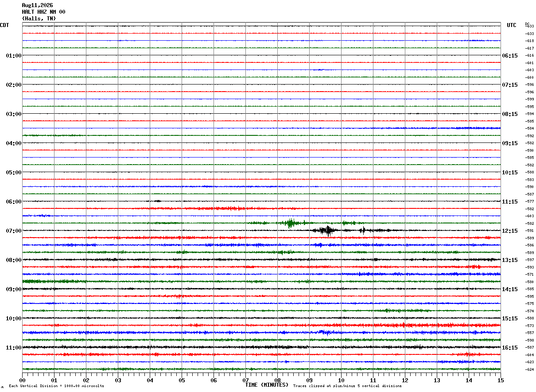The height and width of the screenshot is (392, 536).
Task: Click the traces clipped note at bottom
Action: [x=347, y=386]
